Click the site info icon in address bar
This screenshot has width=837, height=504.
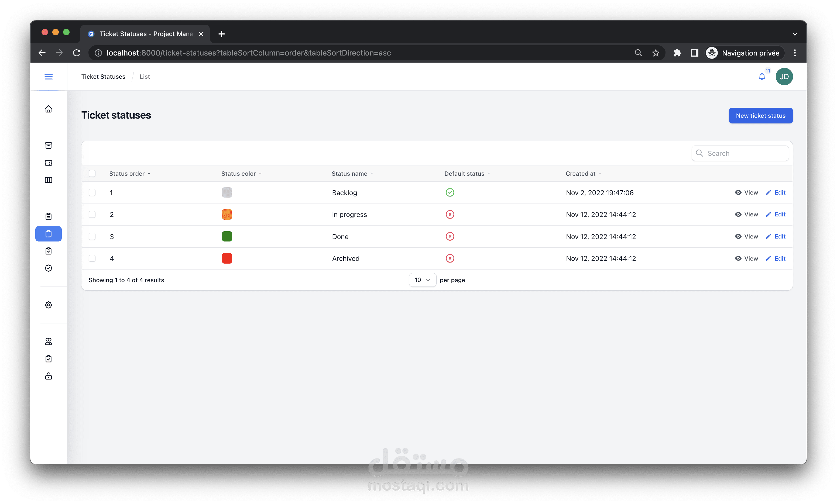[98, 53]
